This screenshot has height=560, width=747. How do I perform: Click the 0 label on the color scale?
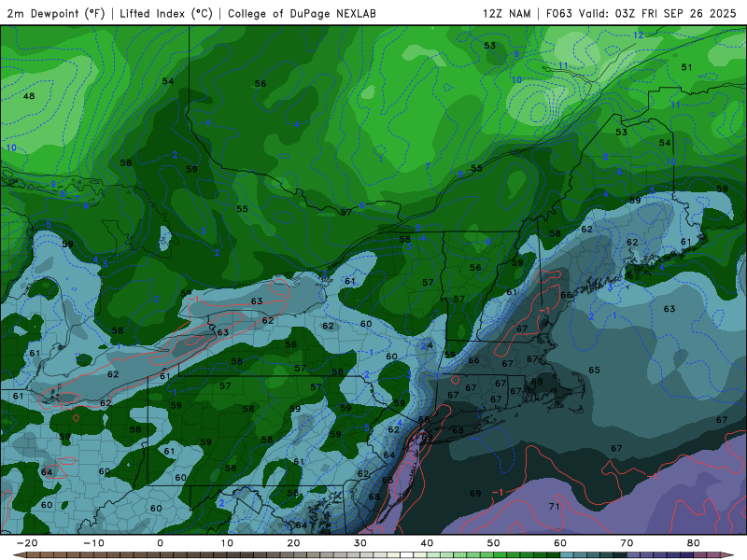(x=160, y=543)
